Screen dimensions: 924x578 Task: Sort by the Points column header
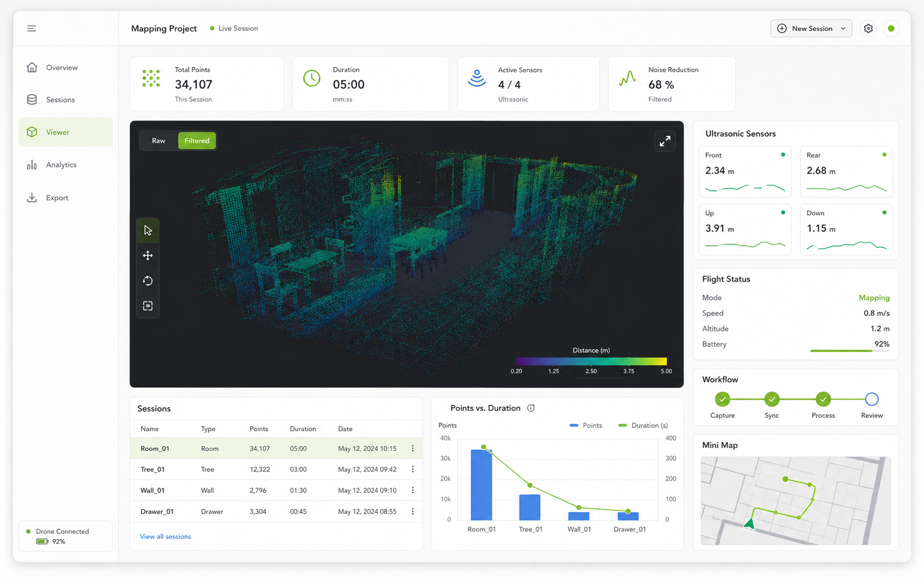click(x=259, y=429)
